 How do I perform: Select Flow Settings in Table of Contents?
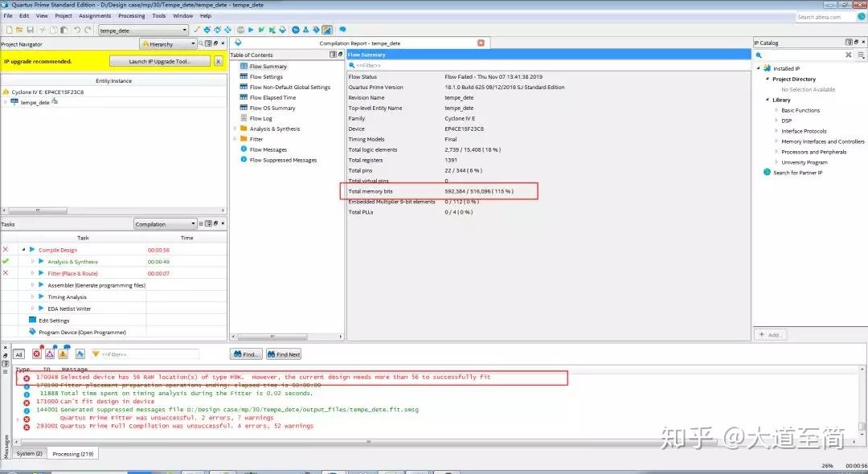click(266, 76)
